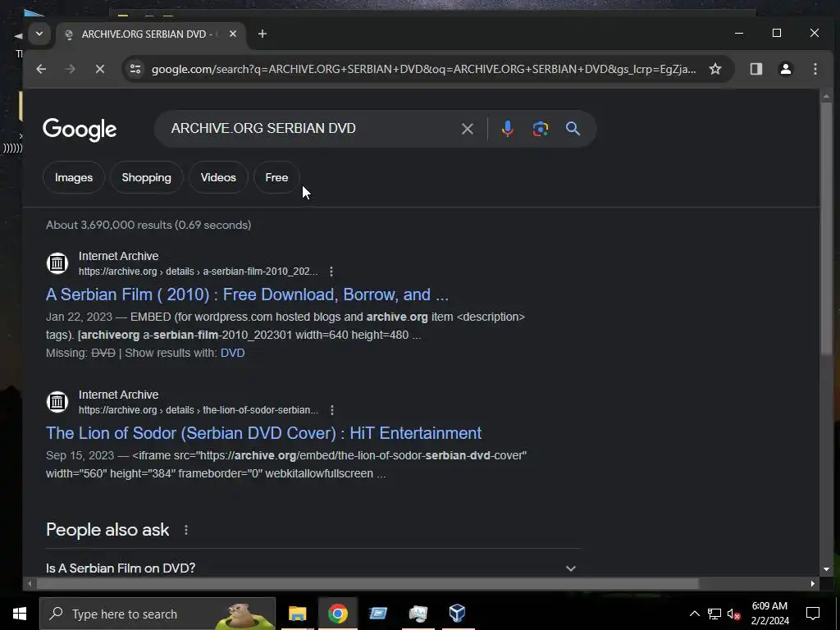This screenshot has height=630, width=840.
Task: Open a new browser tab
Action: (262, 34)
